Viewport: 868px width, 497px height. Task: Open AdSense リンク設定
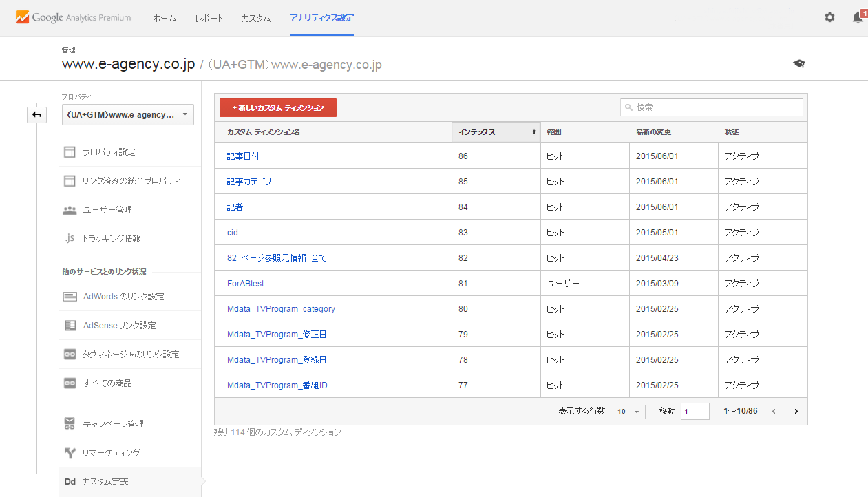119,326
